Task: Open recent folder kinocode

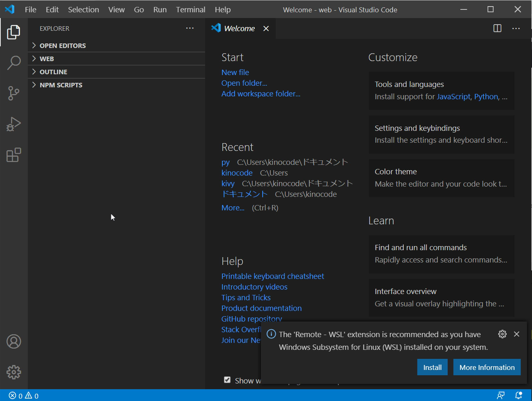Action: [x=237, y=173]
